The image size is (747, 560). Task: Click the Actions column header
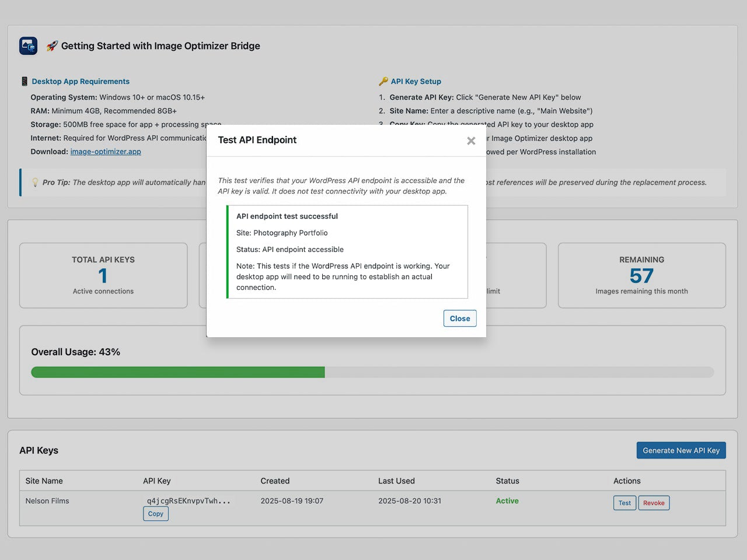click(x=627, y=481)
